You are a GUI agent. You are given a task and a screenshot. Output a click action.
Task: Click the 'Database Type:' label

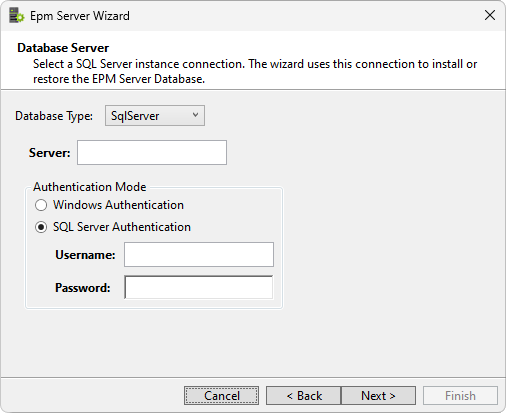coord(54,116)
